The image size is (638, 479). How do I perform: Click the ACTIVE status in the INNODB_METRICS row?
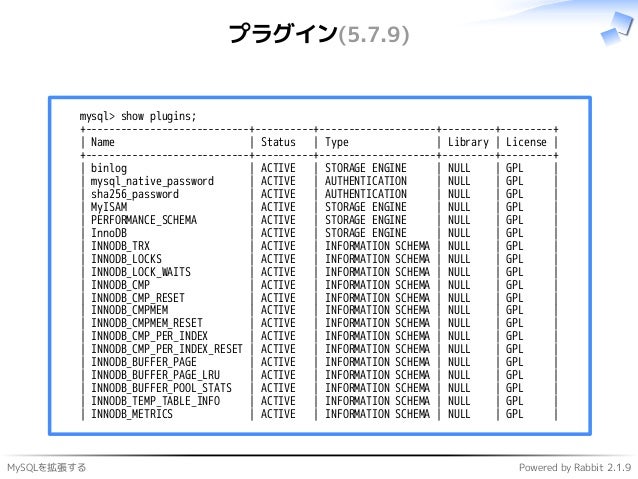click(x=278, y=414)
